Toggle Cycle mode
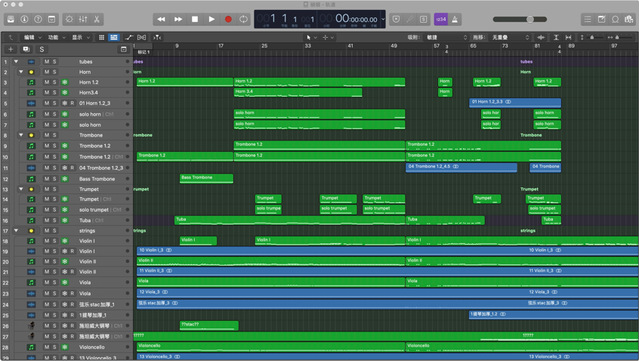 244,19
